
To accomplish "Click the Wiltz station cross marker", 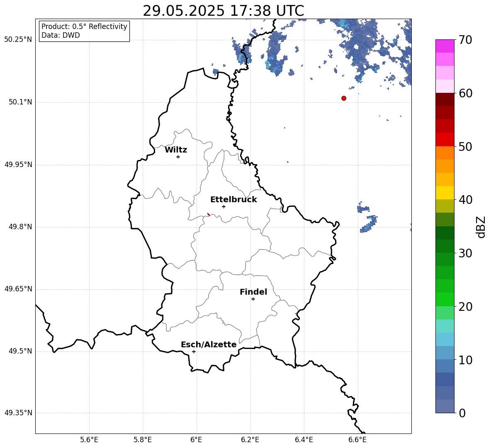I will click(178, 157).
